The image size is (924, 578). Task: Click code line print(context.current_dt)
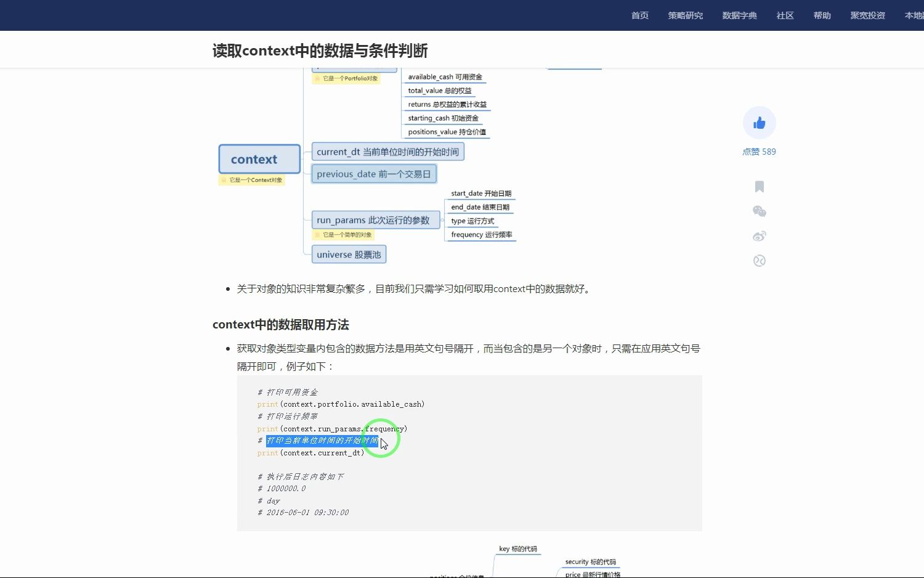pos(310,453)
